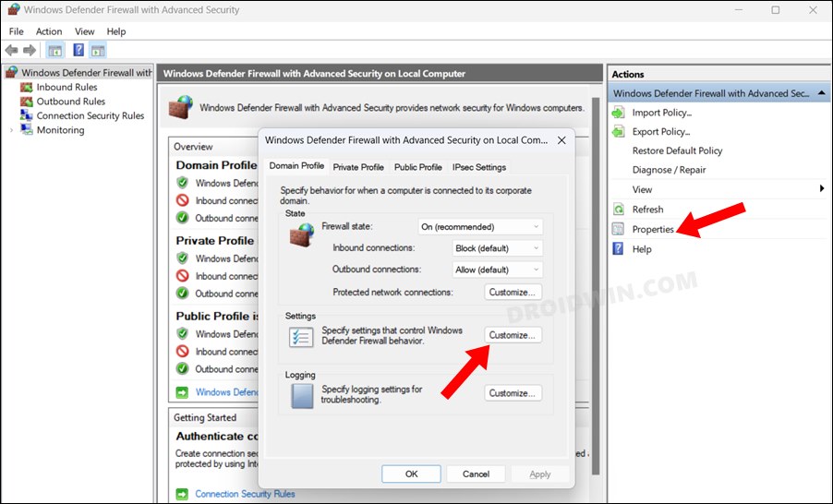Click the firewall app icon in title bar
The image size is (833, 504).
[x=13, y=9]
